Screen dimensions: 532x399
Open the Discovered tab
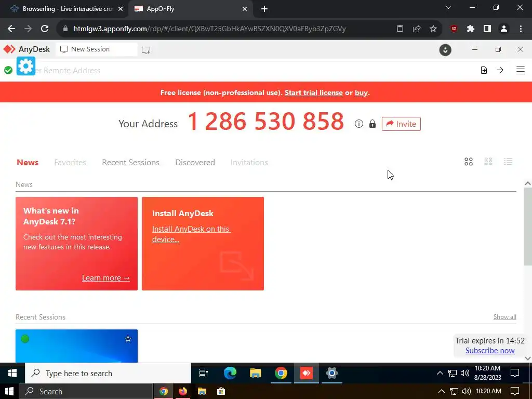(x=195, y=163)
